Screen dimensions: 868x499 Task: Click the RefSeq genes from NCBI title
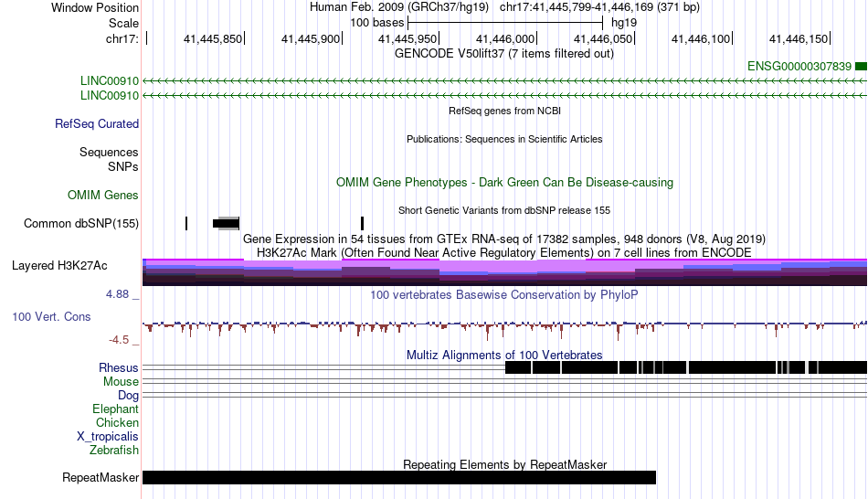[x=505, y=111]
